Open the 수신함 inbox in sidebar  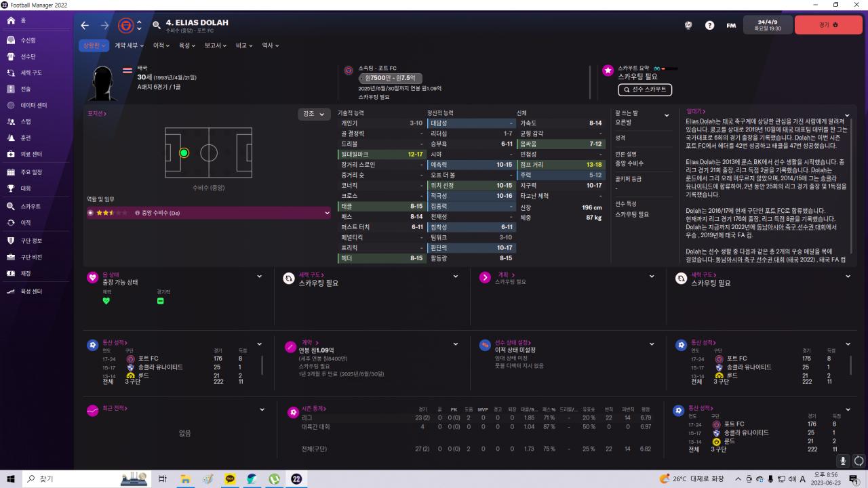coord(37,40)
